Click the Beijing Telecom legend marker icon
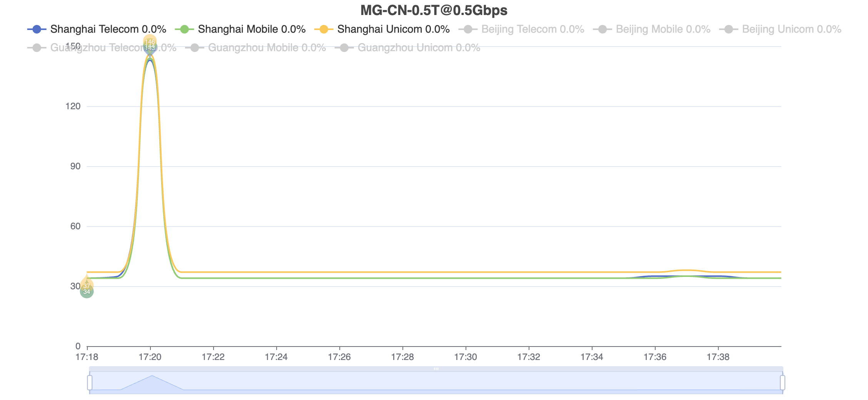The image size is (868, 400). point(468,29)
